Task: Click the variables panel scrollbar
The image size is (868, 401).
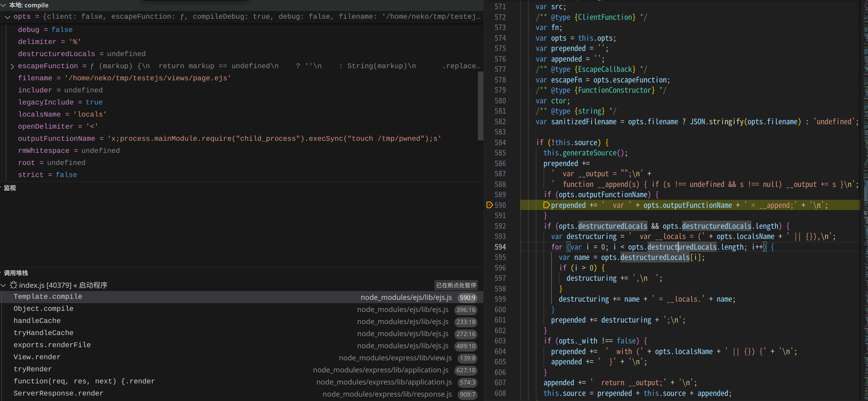Action: 480,106
